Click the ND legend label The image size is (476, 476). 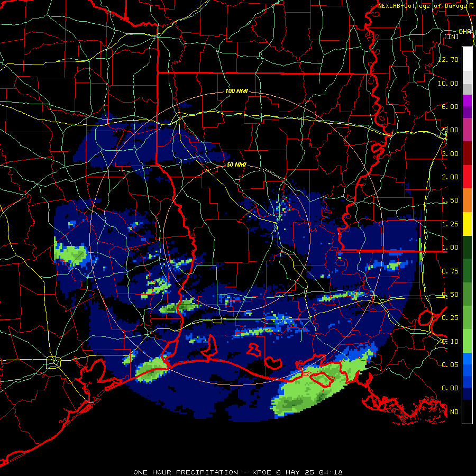coord(454,412)
